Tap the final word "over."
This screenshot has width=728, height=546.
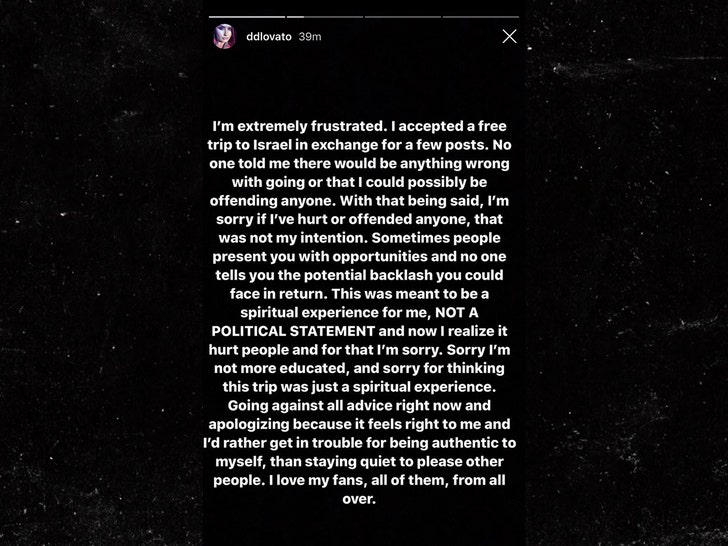359,499
